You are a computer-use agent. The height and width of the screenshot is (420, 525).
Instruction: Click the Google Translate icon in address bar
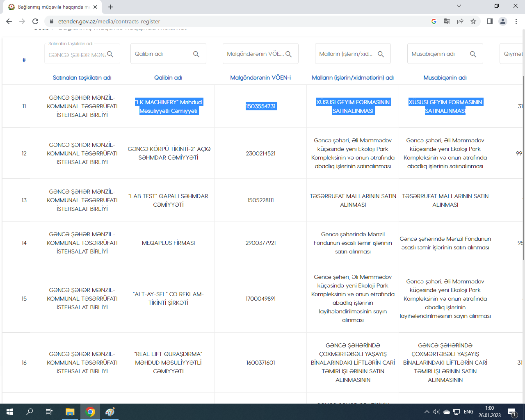[447, 21]
